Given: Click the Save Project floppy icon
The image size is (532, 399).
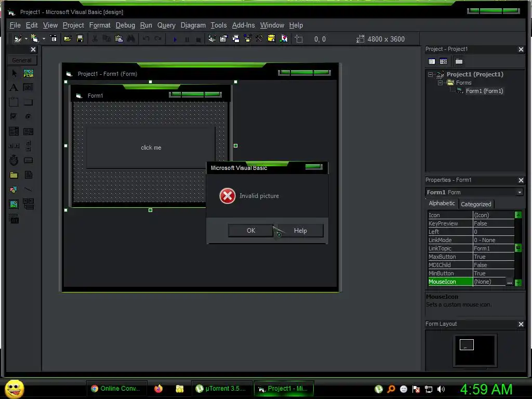Looking at the screenshot, I should 80,38.
